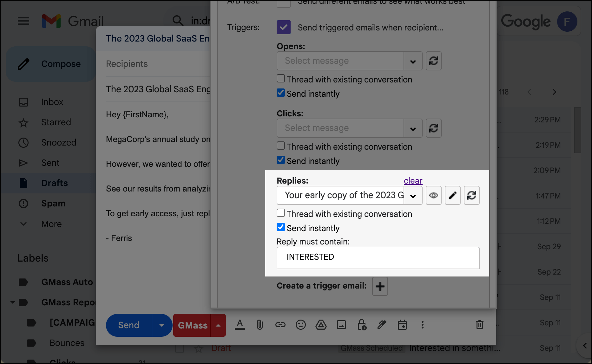Check Thread with existing conversation under Clicks
592x364 pixels.
(x=281, y=146)
